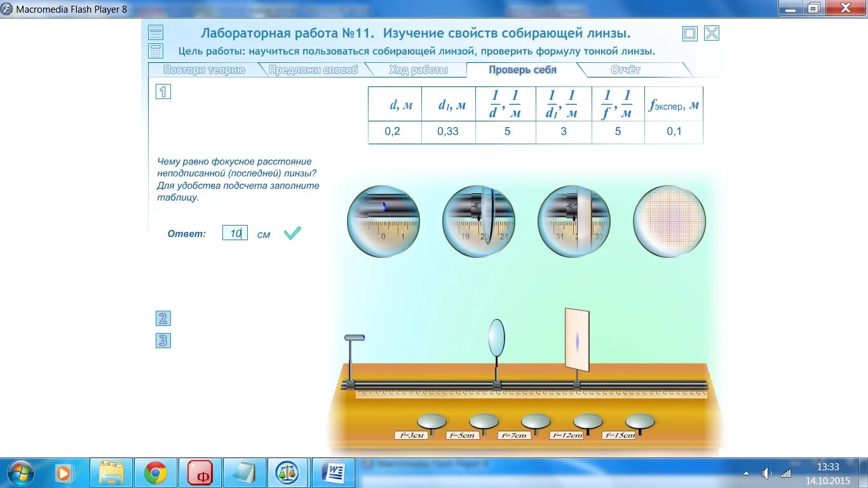Image resolution: width=868 pixels, height=488 pixels.
Task: Open the notes list icon beside the title
Action: [x=156, y=33]
